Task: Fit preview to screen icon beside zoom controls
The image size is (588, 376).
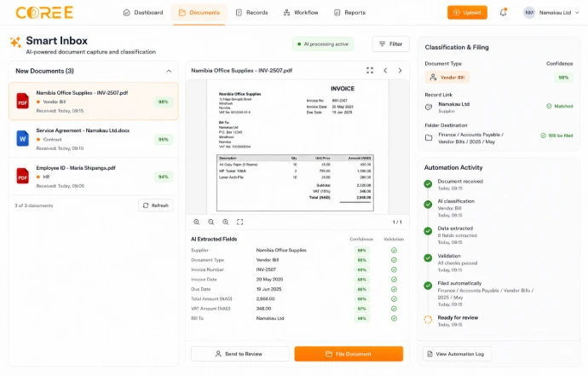Action: click(x=240, y=222)
